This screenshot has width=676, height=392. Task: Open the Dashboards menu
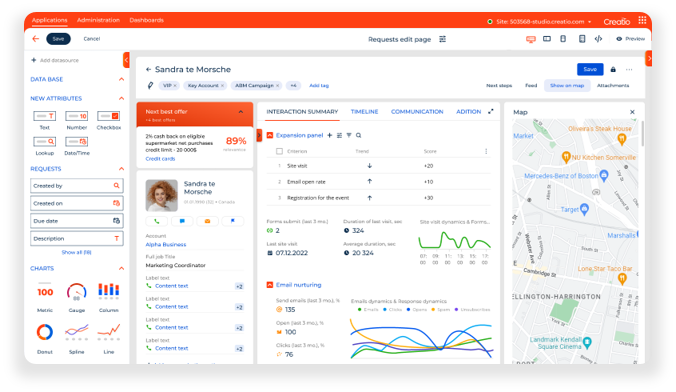[147, 20]
